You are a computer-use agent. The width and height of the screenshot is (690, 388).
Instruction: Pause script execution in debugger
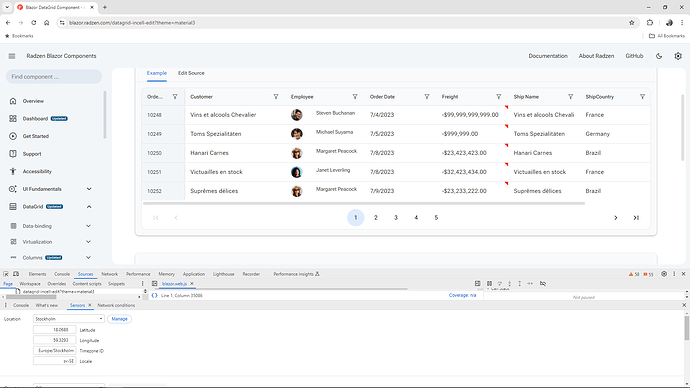(489, 284)
